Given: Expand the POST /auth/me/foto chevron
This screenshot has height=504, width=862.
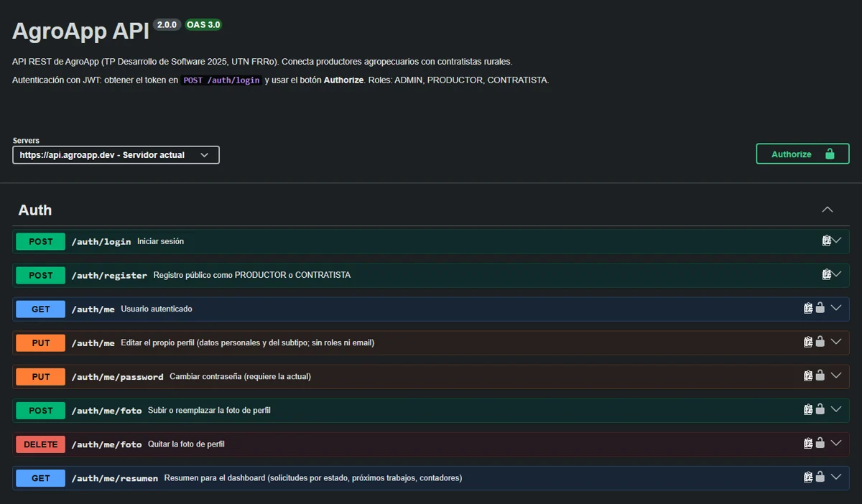Looking at the screenshot, I should [x=836, y=409].
